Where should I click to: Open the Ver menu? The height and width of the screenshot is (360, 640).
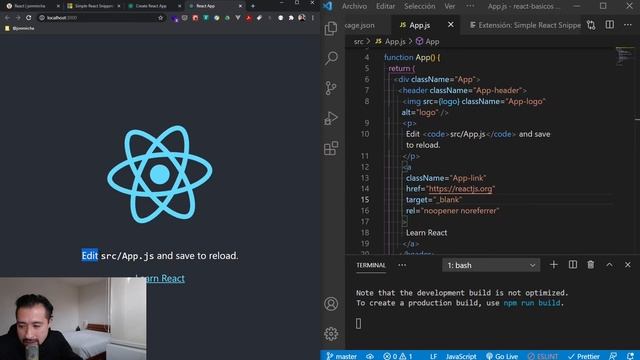(449, 6)
